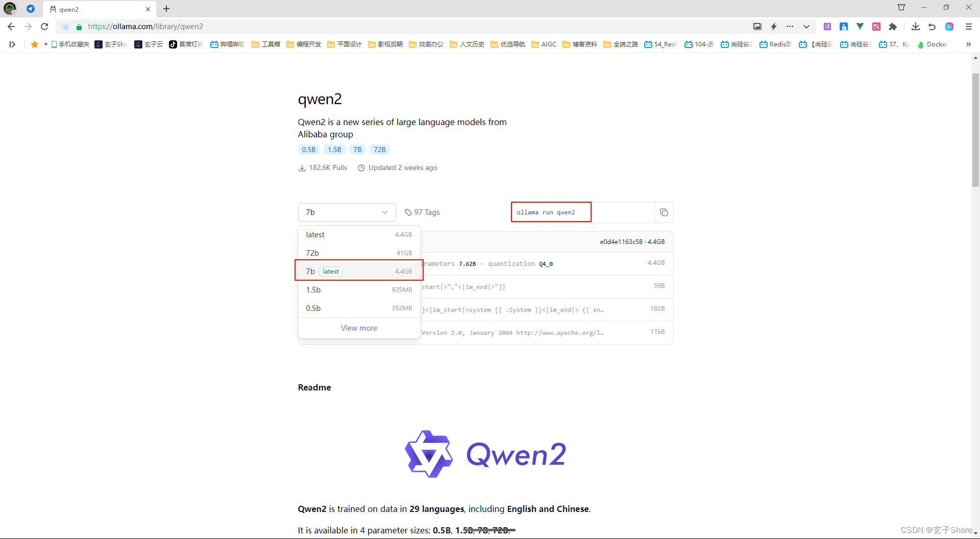The height and width of the screenshot is (539, 980).
Task: Select the 72B size tag badge
Action: tap(380, 150)
